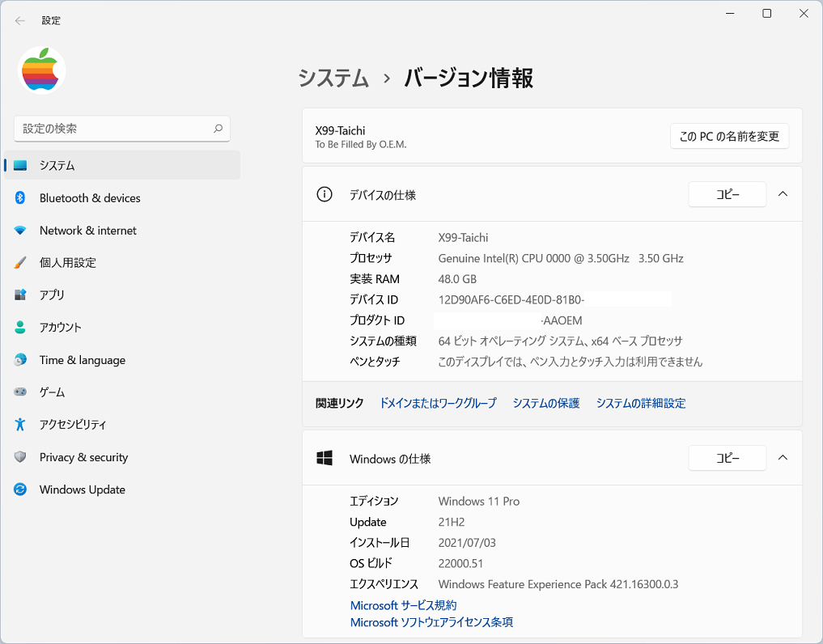823x644 pixels.
Task: Click the globe clock icon for Time & language
Action: click(x=20, y=359)
